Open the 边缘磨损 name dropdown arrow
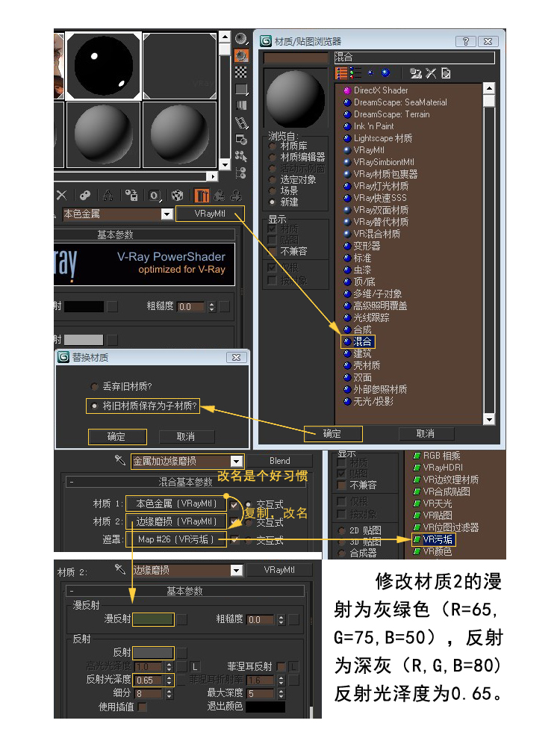The width and height of the screenshot is (560, 747). [x=236, y=570]
